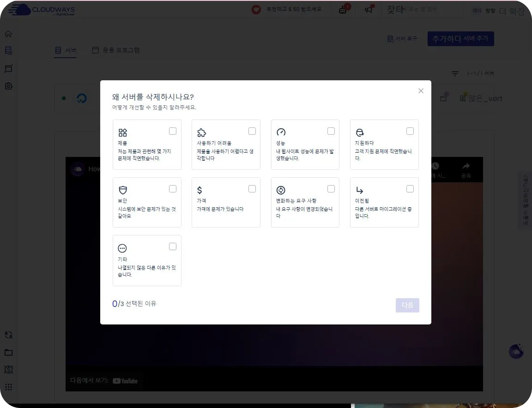The width and height of the screenshot is (532, 408).
Task: Open the projects folder sidebar icon
Action: coord(8,352)
